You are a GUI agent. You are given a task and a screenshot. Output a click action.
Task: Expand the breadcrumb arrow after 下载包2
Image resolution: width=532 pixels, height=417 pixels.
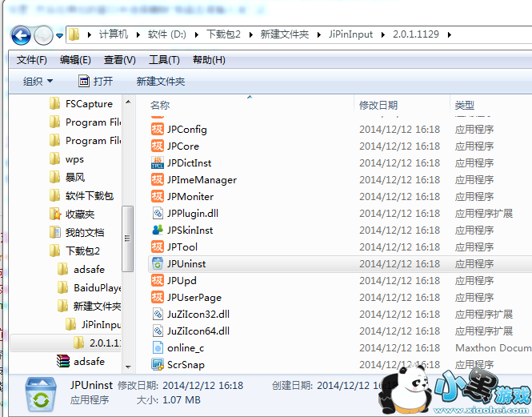pyautogui.click(x=250, y=34)
